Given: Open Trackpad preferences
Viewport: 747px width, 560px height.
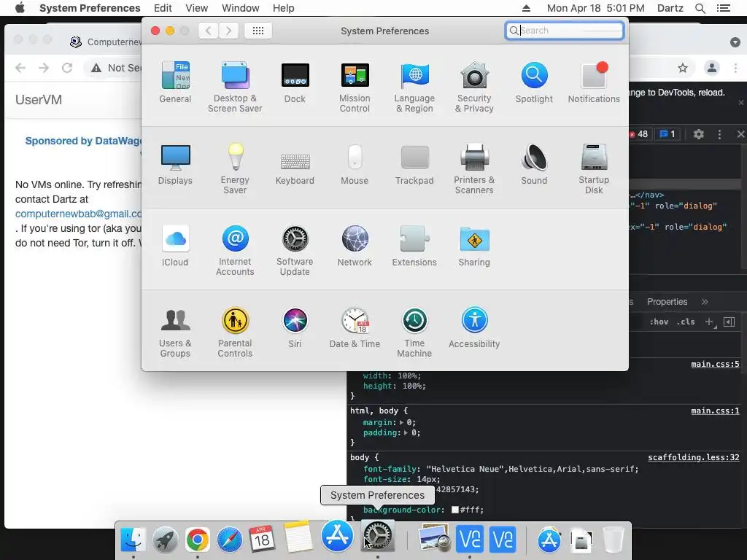Looking at the screenshot, I should click(414, 164).
